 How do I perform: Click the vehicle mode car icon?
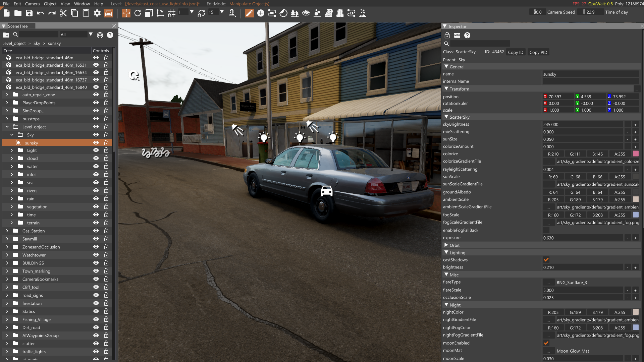[108, 13]
